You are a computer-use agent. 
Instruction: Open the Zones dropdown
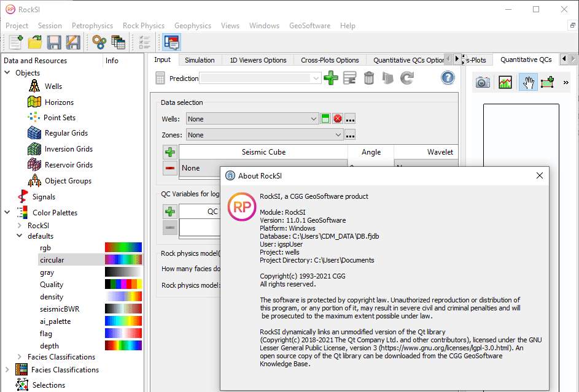[x=265, y=135]
